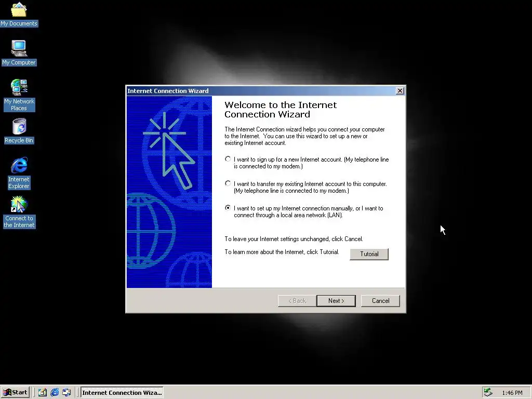
Task: Select the Connect to the Internet shortcut
Action: (x=19, y=212)
